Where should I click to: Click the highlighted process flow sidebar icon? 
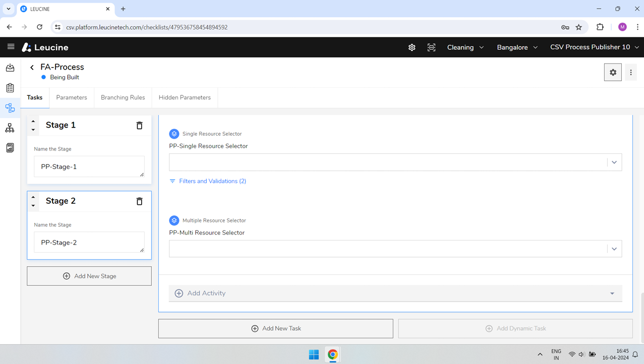point(10,107)
